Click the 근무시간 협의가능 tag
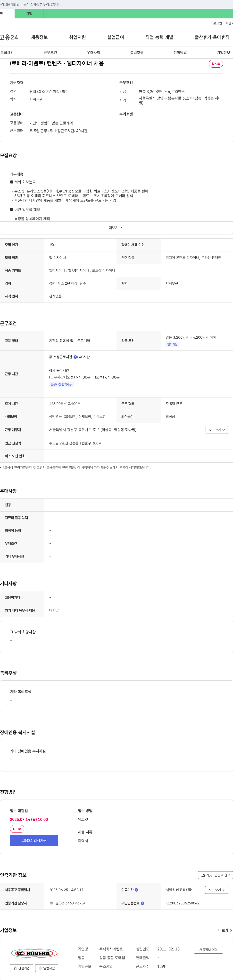Viewport: 233px width, 980px height. (61, 384)
